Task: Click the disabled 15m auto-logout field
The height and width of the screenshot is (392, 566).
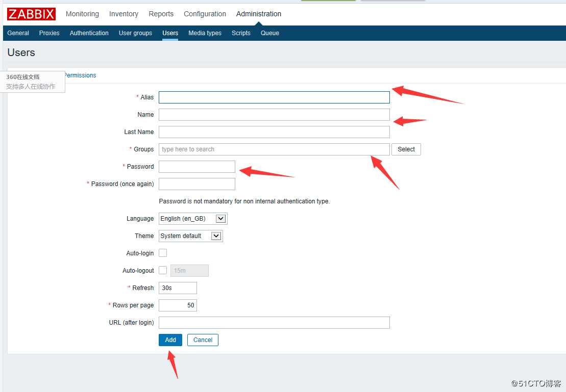Action: (x=189, y=271)
